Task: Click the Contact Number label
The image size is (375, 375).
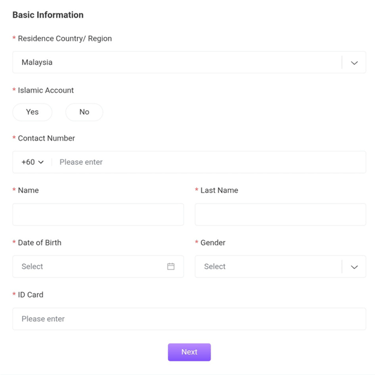Action: [x=46, y=138]
